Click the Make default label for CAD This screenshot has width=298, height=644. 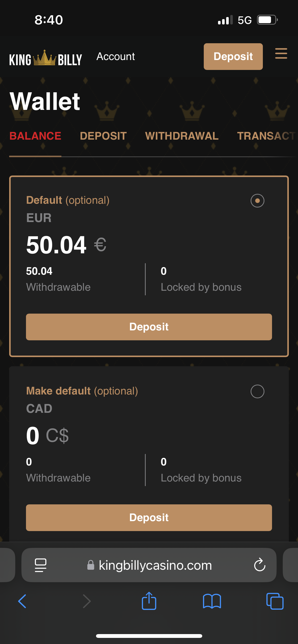pyautogui.click(x=58, y=391)
